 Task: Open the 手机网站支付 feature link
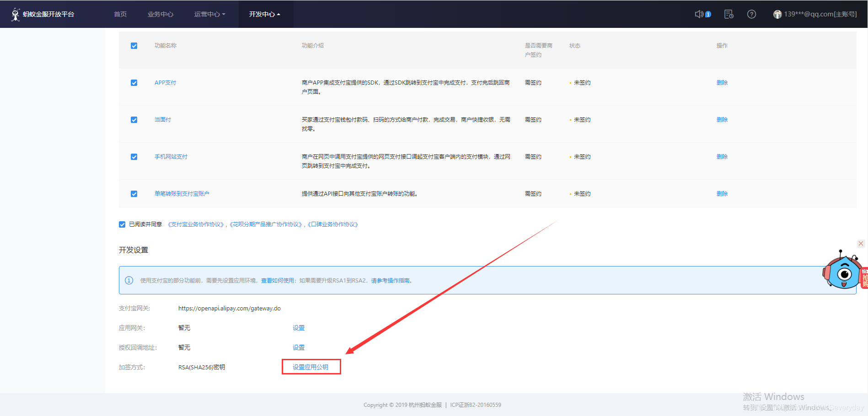click(x=171, y=157)
